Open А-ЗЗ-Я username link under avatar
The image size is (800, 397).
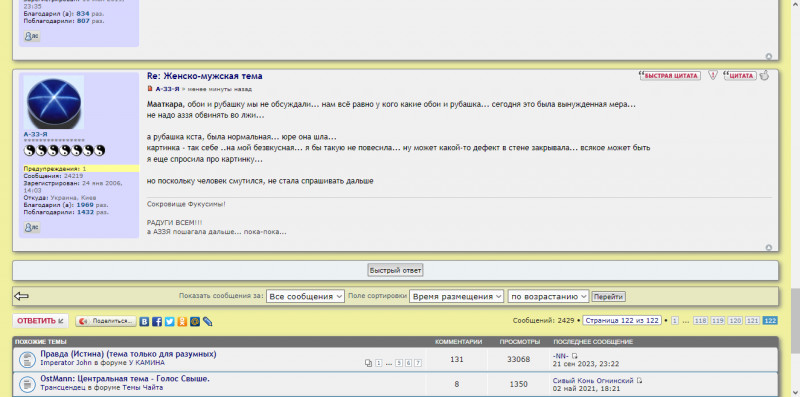pos(36,134)
